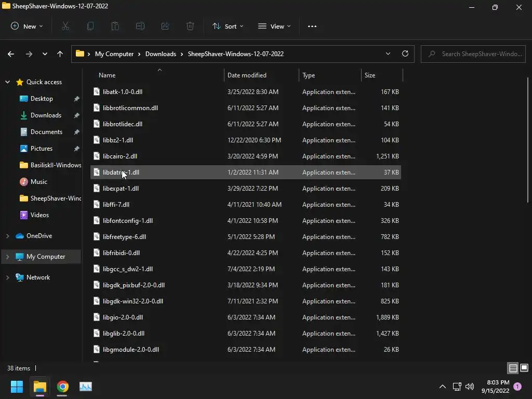Select the libfontconfig-1.dll file

click(246, 220)
